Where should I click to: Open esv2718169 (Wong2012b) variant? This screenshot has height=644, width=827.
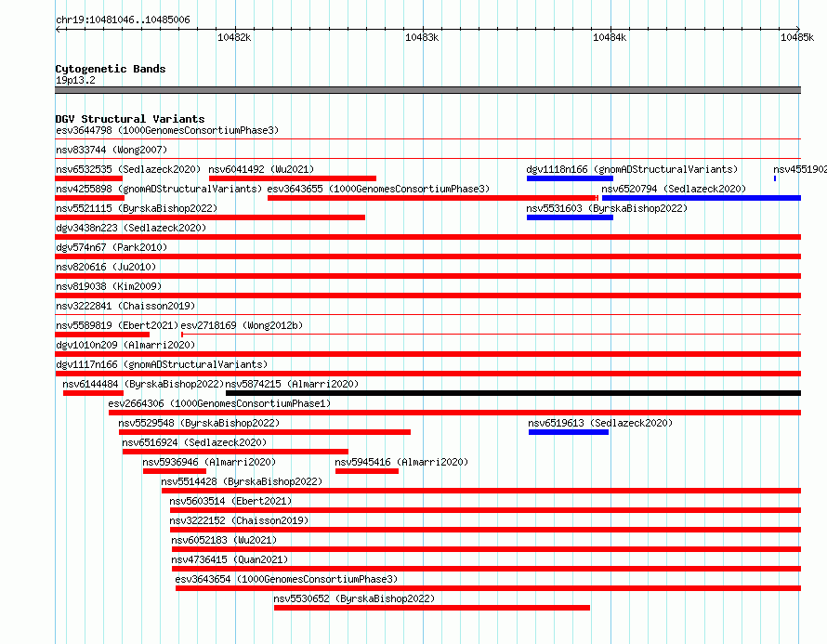[243, 325]
